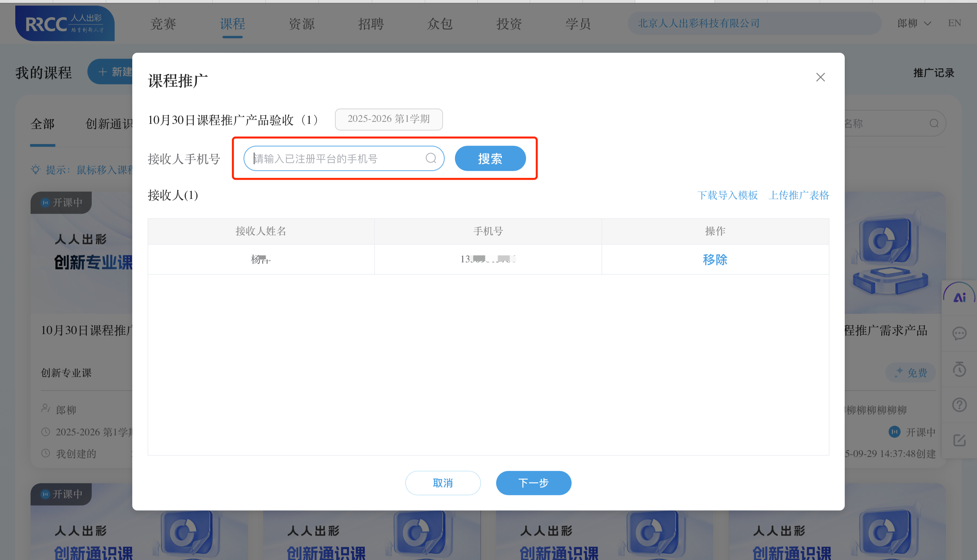Expand the 郎柳 user account menu
The height and width of the screenshot is (560, 977).
pos(914,23)
